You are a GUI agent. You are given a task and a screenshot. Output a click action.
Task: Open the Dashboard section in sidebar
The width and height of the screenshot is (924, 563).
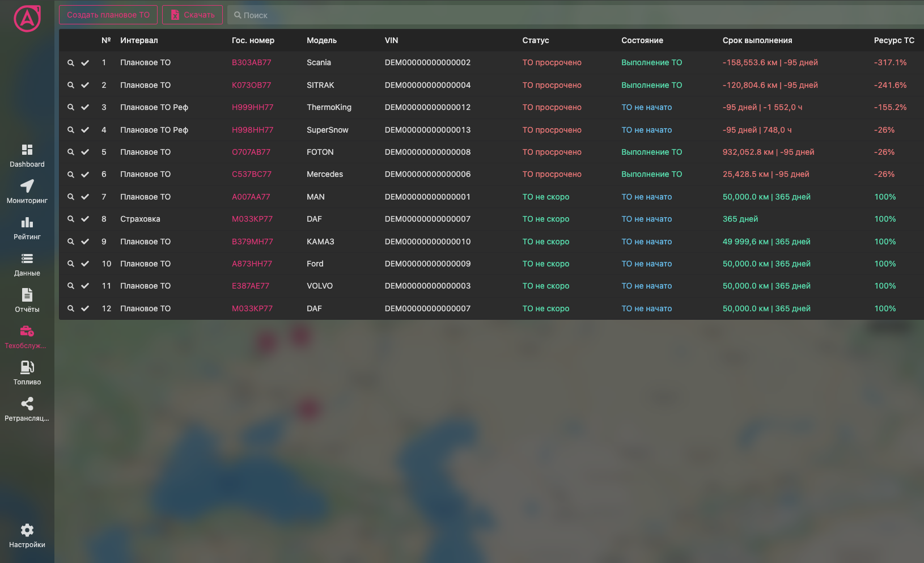(27, 150)
